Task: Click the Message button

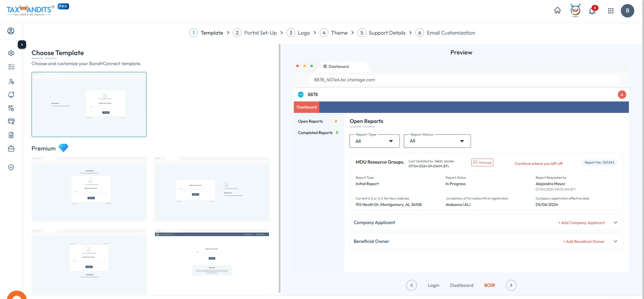Action: [x=482, y=163]
